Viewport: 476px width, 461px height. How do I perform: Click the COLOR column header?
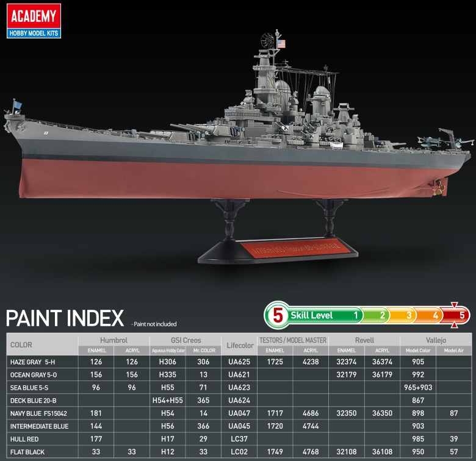click(21, 345)
